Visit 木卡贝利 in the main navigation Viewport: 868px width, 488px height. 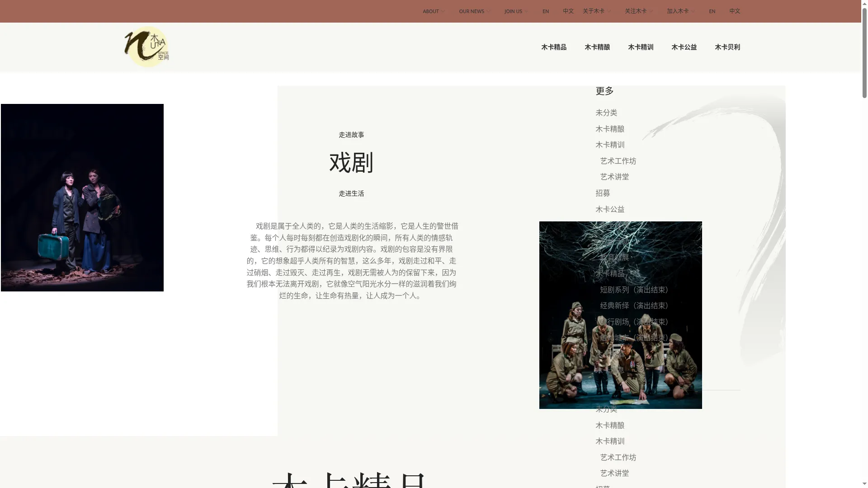click(727, 47)
